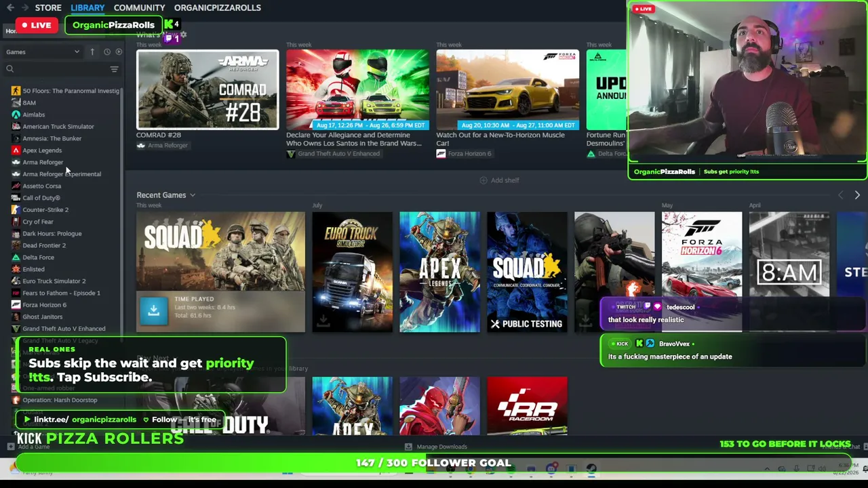Expand the Recent Games shelf dropdown
This screenshot has width=868, height=488.
(192, 195)
